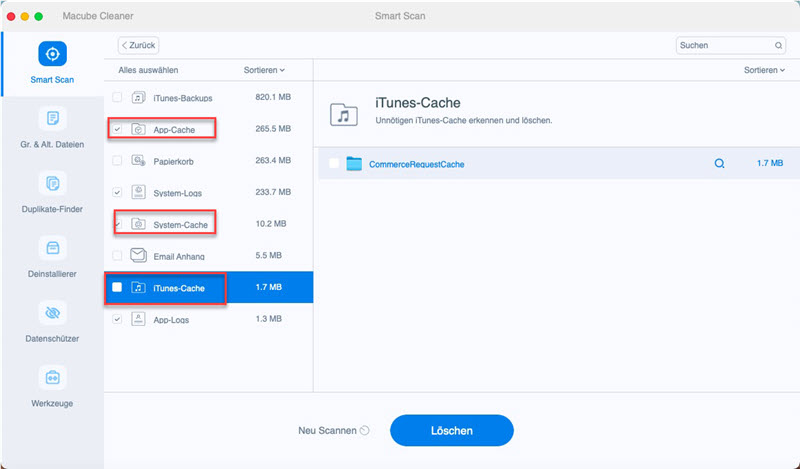Check the iTunes-Cache checkbox

117,287
